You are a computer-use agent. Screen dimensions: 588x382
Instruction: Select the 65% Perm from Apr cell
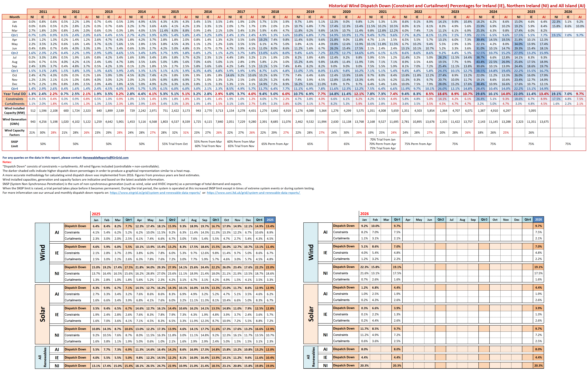point(275,144)
